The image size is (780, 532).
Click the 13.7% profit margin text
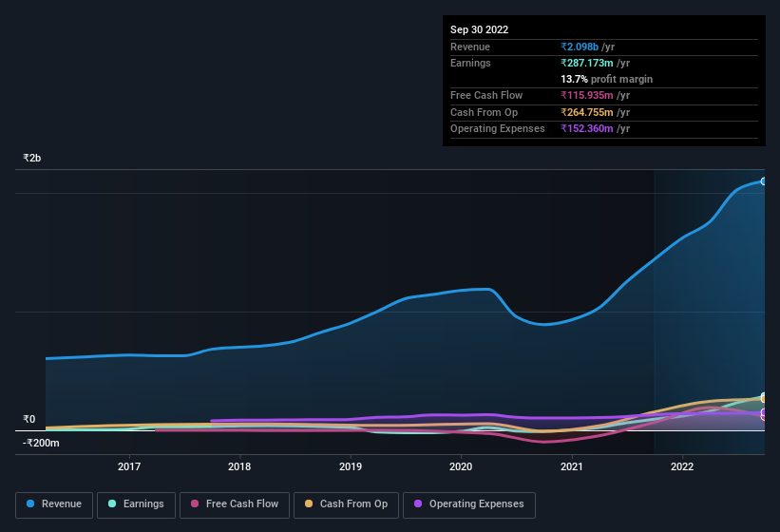click(606, 79)
